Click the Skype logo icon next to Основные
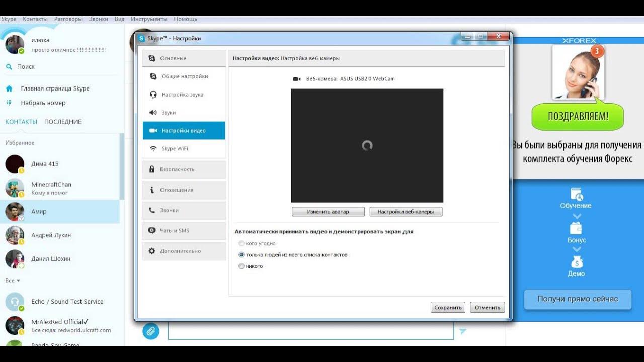Viewport: 644px width, 362px height. (x=152, y=58)
